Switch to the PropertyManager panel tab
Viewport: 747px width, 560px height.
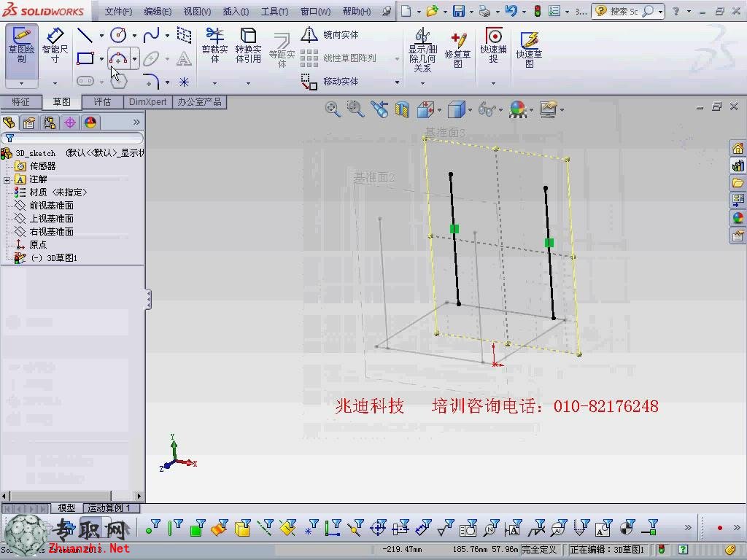pyautogui.click(x=29, y=122)
